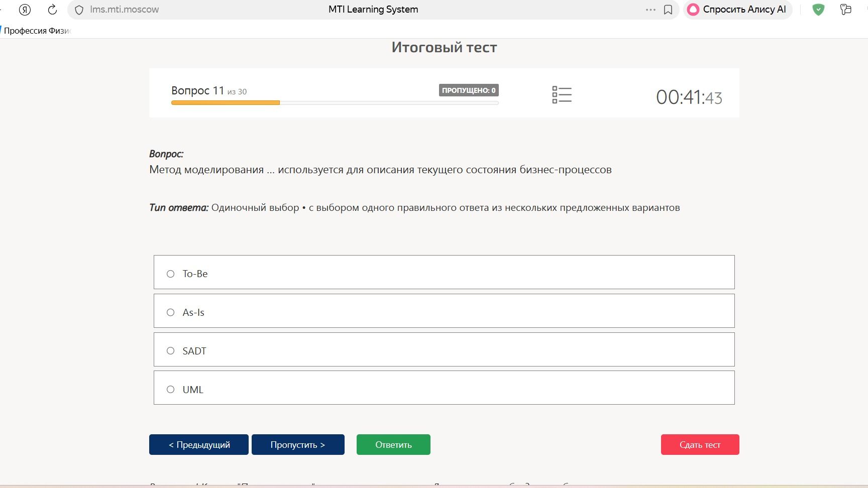Open the site security shield in address bar
868x488 pixels.
tap(79, 10)
